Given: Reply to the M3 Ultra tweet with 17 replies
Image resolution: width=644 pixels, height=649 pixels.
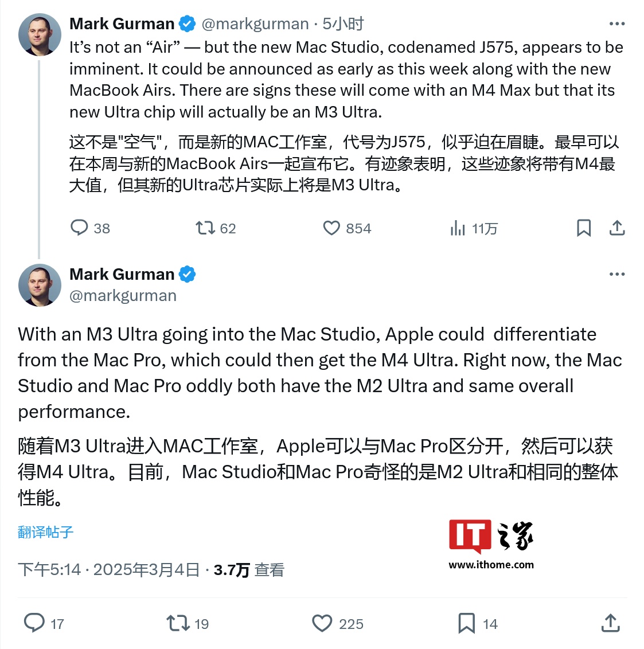Looking at the screenshot, I should coord(34,623).
